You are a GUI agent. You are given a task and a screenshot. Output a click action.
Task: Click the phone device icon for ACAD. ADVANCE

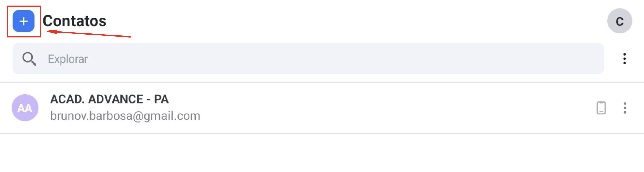(x=601, y=108)
